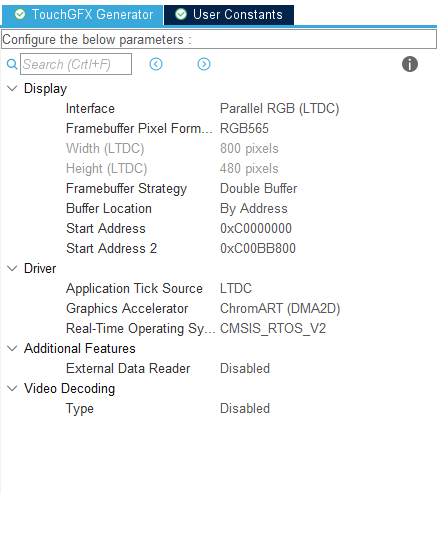
Task: Collapse the Video Decoding section
Action: [12, 389]
